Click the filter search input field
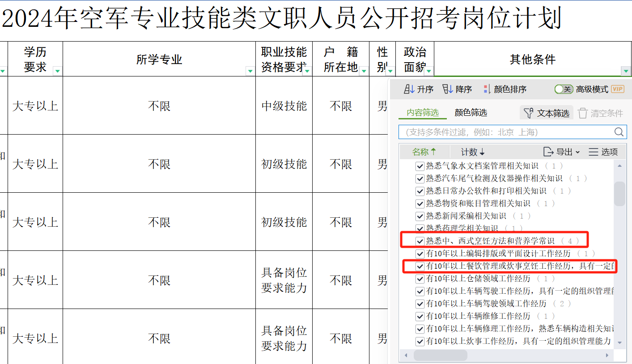Image resolution: width=632 pixels, height=364 pixels. [x=505, y=132]
